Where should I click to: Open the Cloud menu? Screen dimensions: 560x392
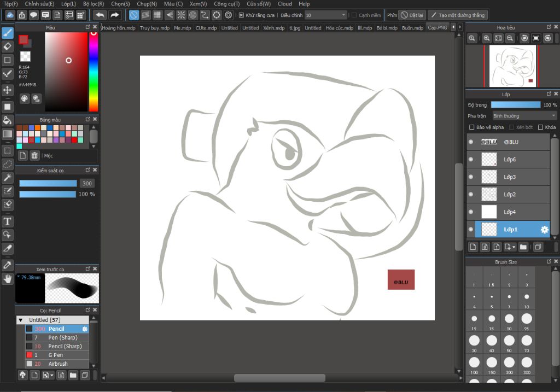(284, 4)
